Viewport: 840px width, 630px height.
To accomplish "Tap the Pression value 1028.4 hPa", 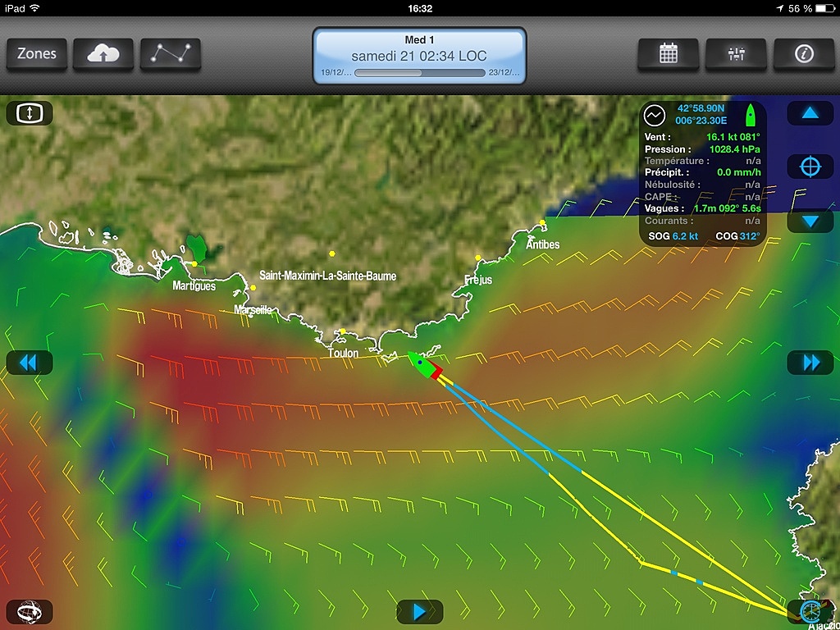I will (734, 149).
